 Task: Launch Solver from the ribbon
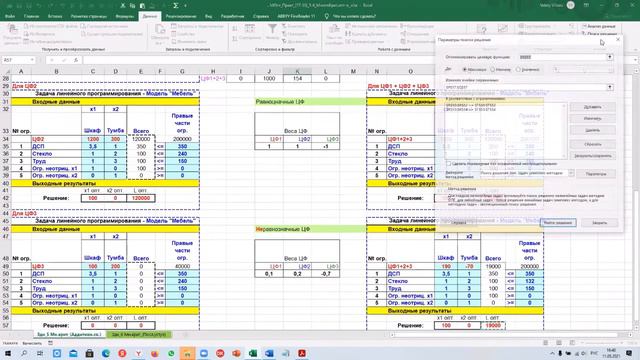point(599,33)
